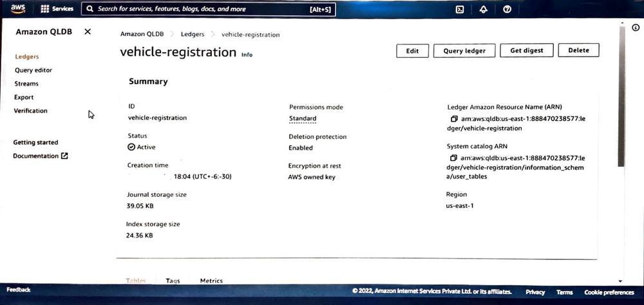Screen dimensions: 644x305
Task: Select the ID value vehicle-registration
Action: (x=157, y=118)
